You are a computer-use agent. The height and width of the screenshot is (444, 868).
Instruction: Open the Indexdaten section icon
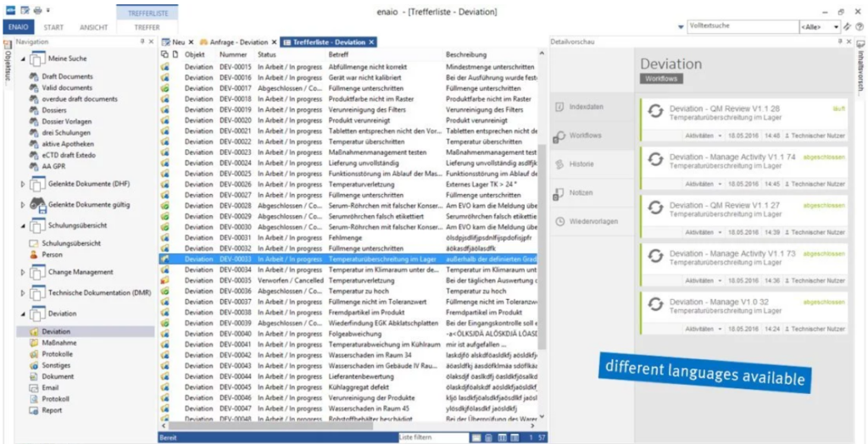560,107
